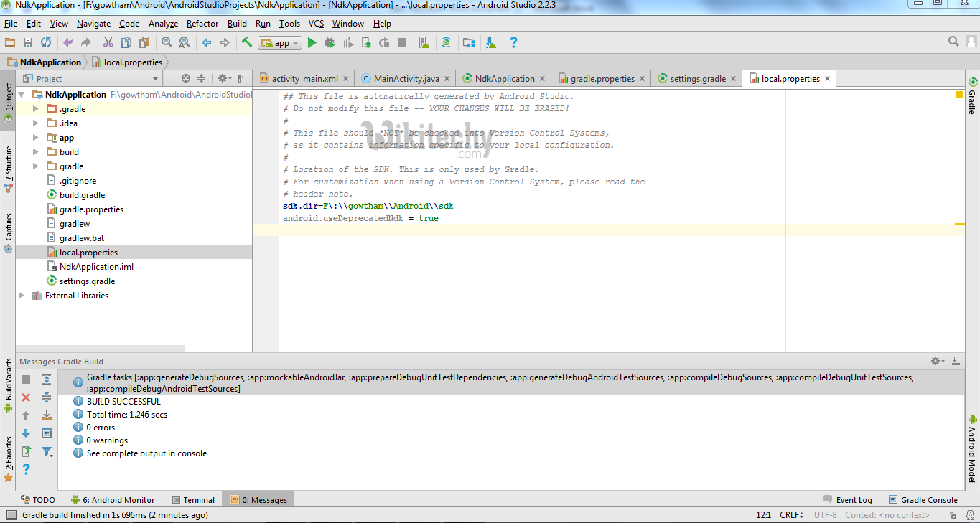Open the app run configuration dropdown

coord(281,43)
